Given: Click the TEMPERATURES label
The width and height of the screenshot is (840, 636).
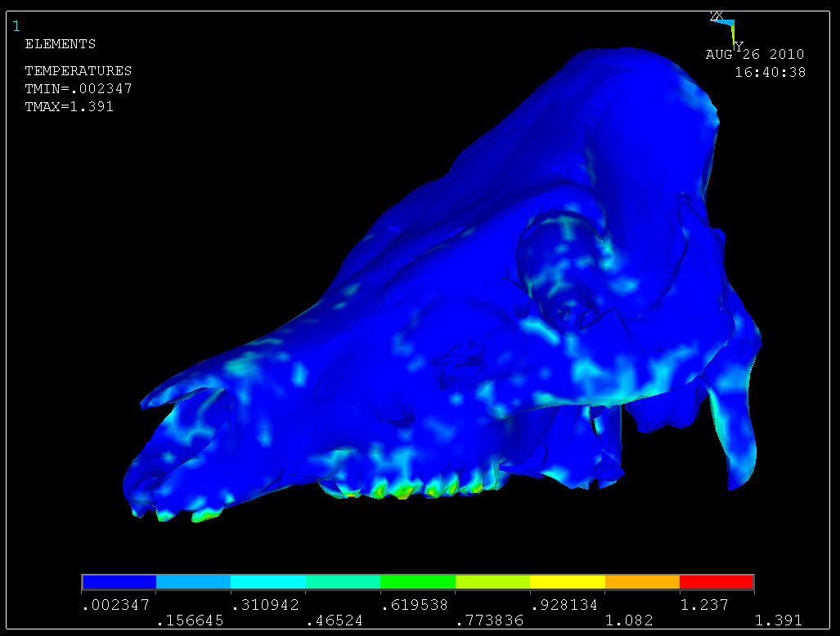Looking at the screenshot, I should coord(78,71).
